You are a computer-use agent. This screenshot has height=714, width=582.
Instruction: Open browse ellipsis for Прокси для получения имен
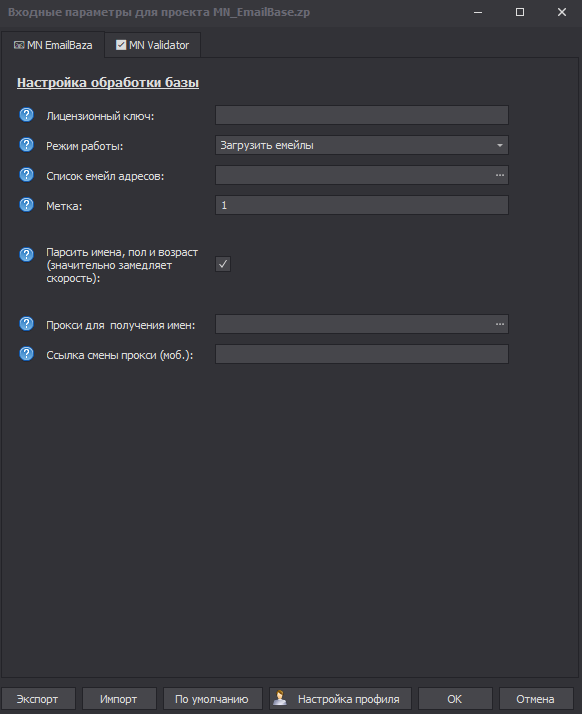(x=500, y=324)
